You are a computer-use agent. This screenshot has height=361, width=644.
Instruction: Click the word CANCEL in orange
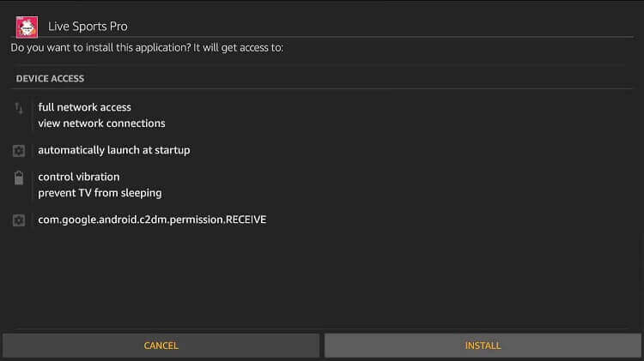[x=161, y=346]
